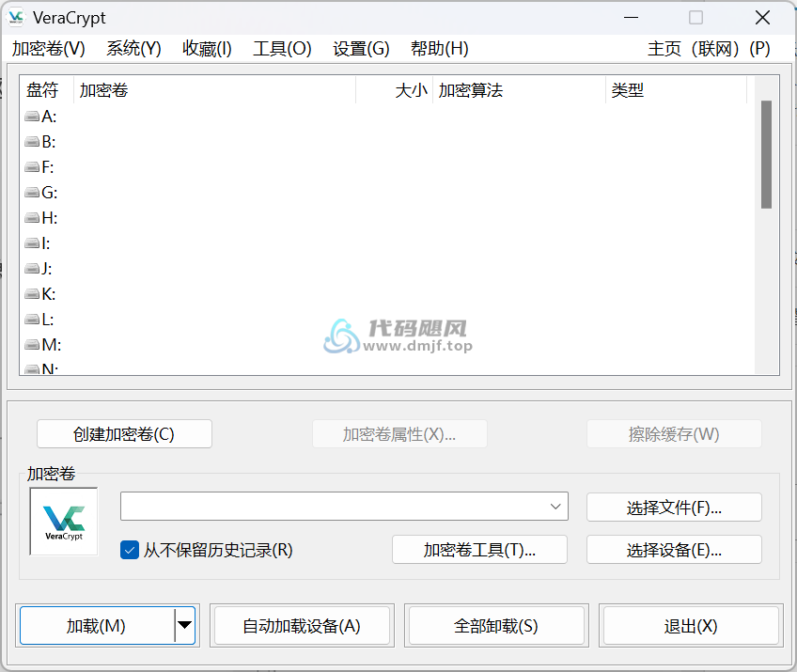Toggle 从不保留历史记录(R) checkbox
The height and width of the screenshot is (672, 797).
pos(130,550)
